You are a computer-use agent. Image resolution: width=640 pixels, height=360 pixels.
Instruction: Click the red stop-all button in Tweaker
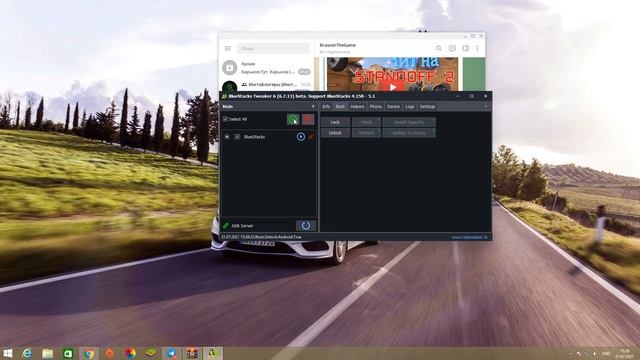pyautogui.click(x=308, y=119)
